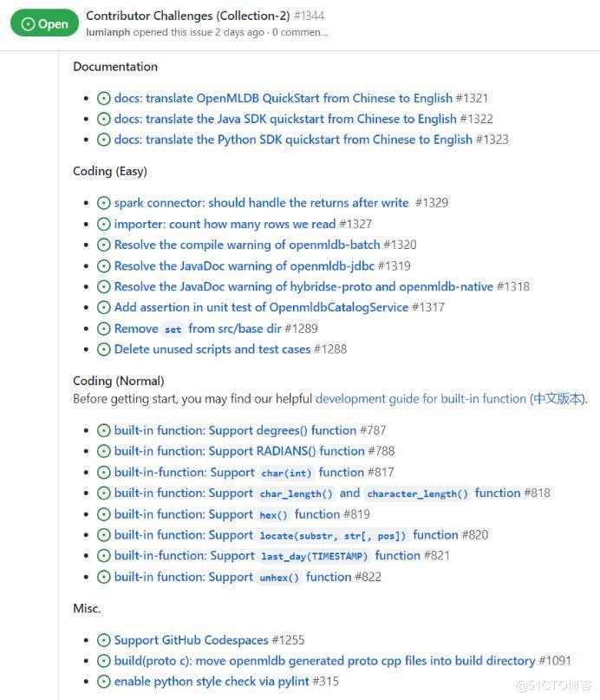Open lumianph author profile link

pyautogui.click(x=108, y=32)
